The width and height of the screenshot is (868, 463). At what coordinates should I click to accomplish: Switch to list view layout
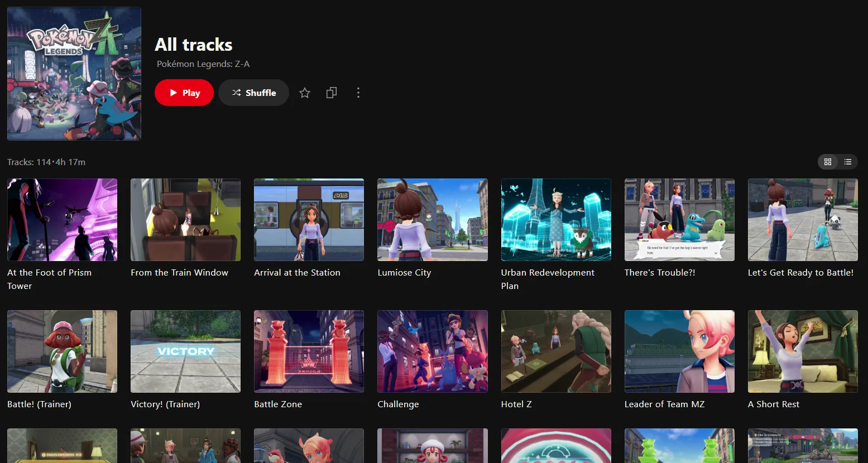[848, 162]
